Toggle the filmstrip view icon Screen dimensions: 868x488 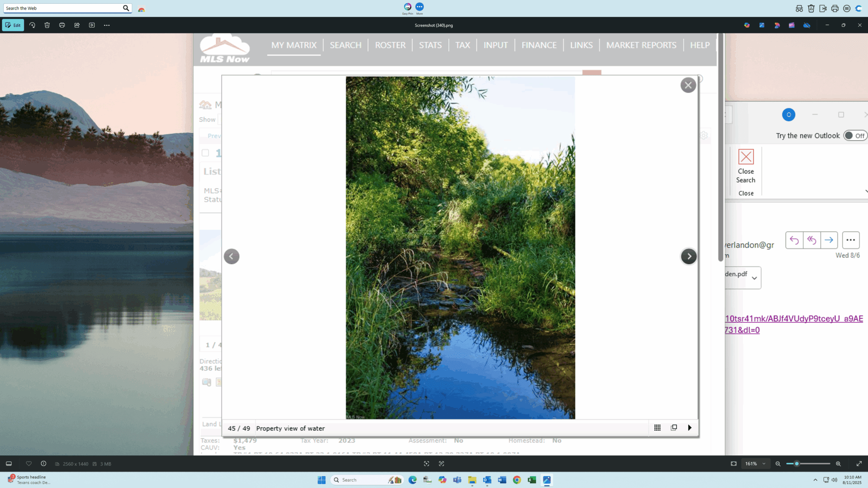(9, 463)
